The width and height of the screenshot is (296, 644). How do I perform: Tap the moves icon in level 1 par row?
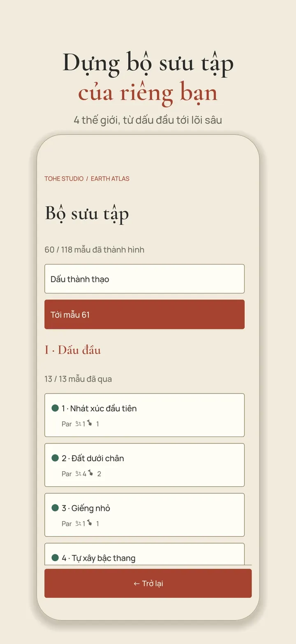tap(78, 424)
